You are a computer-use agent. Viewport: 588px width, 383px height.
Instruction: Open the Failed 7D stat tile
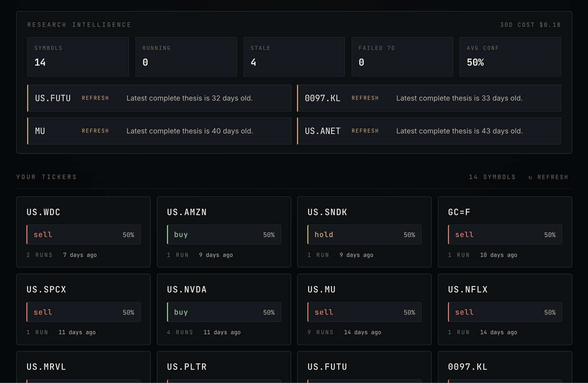[402, 57]
